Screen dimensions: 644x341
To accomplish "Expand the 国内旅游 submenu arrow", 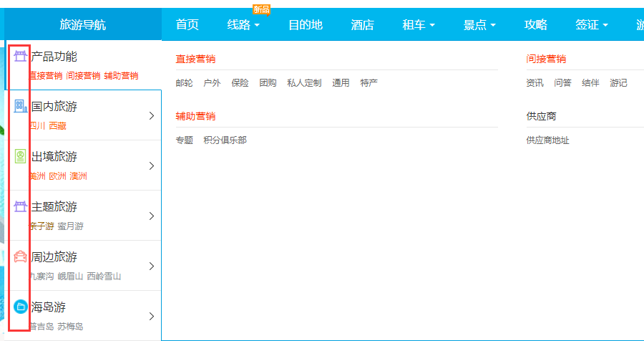I will click(x=151, y=116).
